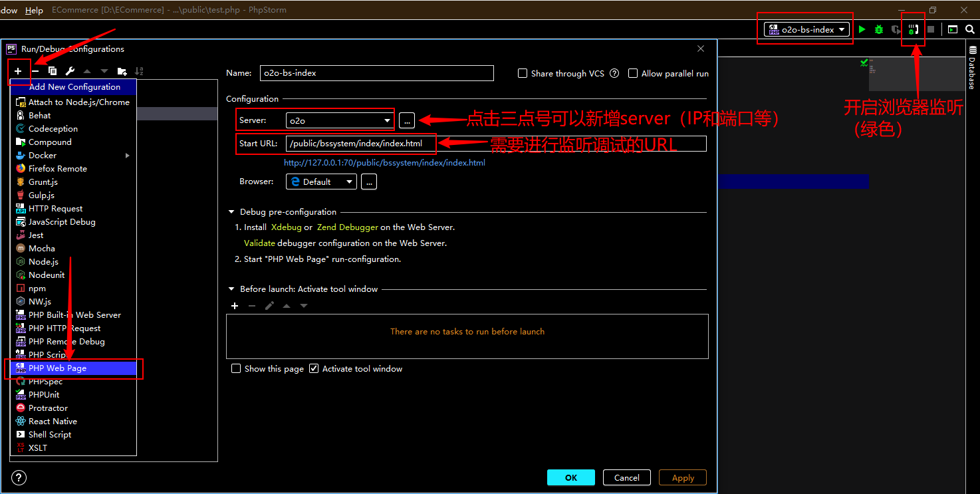
Task: Collapse the Before launch section
Action: click(232, 289)
